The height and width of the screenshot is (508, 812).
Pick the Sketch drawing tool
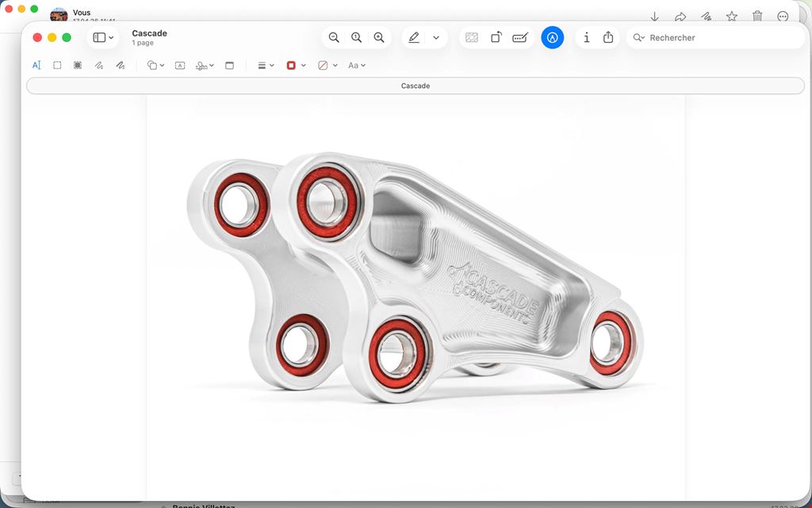[99, 65]
